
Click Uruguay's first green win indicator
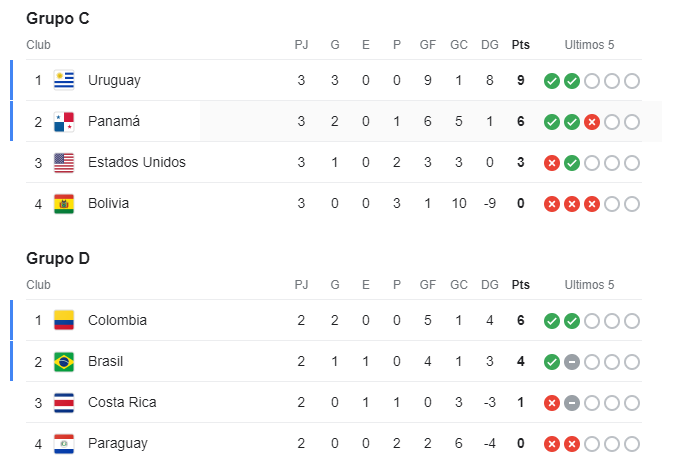[552, 81]
